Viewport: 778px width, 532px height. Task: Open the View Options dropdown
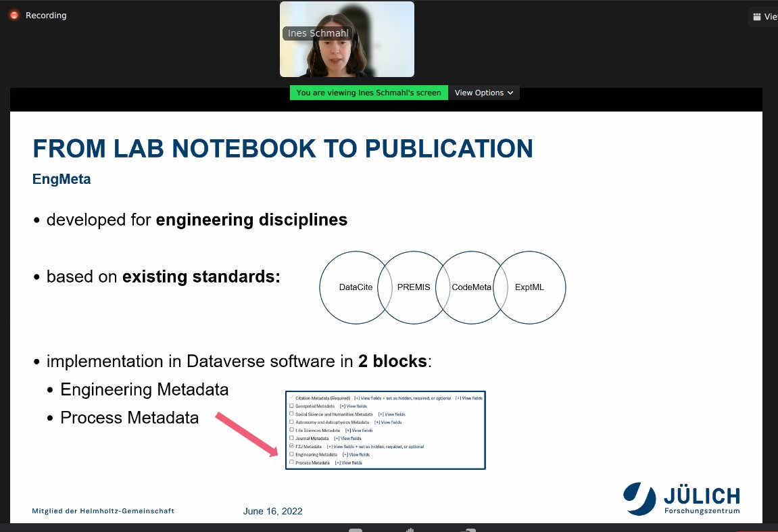pos(484,93)
